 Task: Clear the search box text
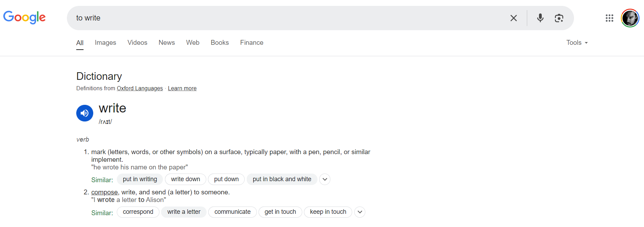click(513, 18)
